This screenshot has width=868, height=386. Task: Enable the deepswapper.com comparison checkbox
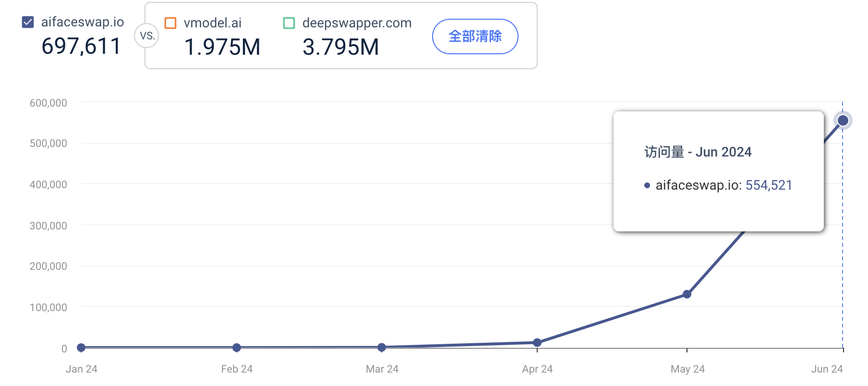click(289, 23)
